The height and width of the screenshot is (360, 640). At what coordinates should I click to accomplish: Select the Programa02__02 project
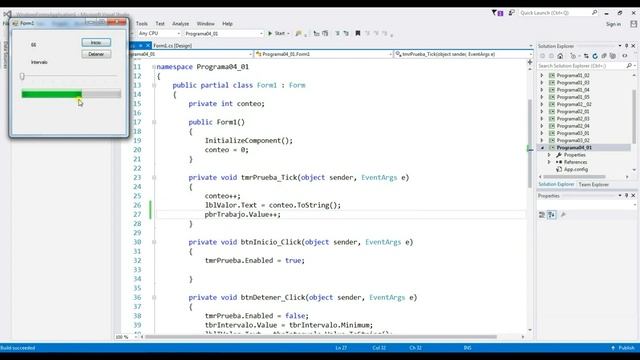click(574, 104)
